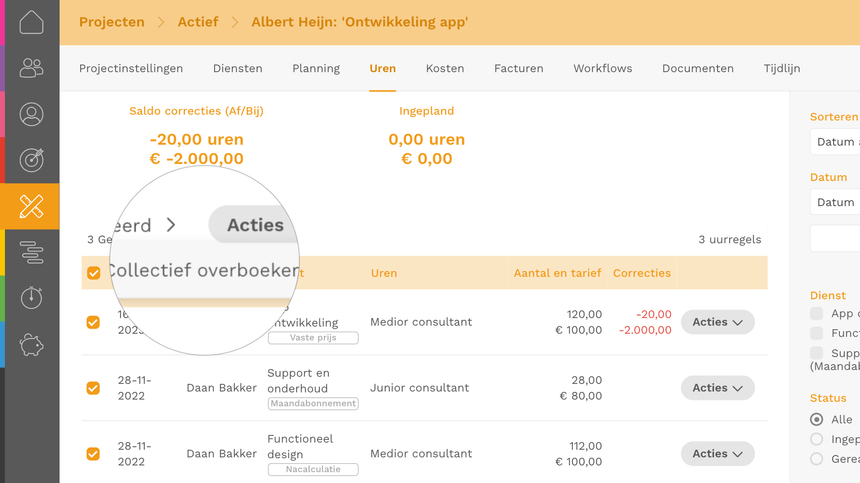
Task: Select the Ingep status radio button
Action: click(x=817, y=439)
